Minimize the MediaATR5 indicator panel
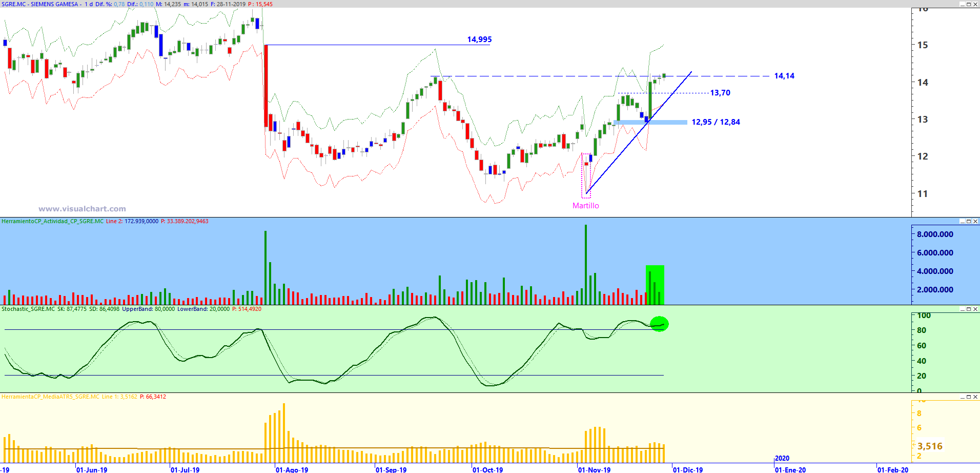The width and height of the screenshot is (980, 473). tap(962, 397)
